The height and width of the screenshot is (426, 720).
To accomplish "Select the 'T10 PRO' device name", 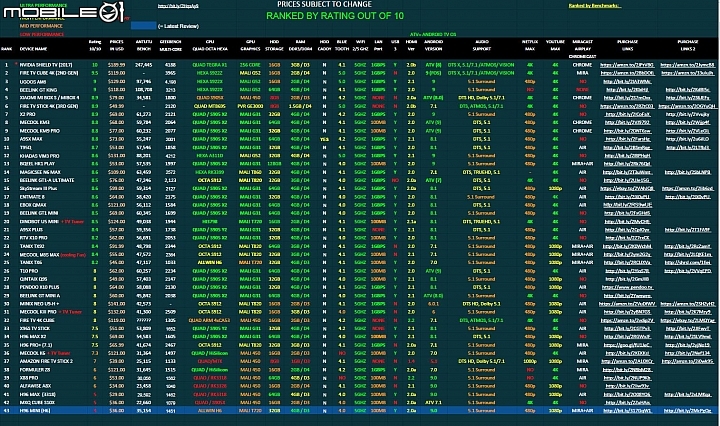I will [x=28, y=271].
